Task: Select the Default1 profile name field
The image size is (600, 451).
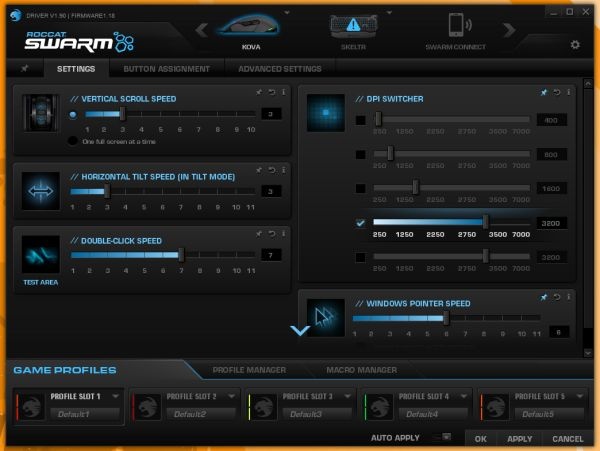Action: (85, 414)
